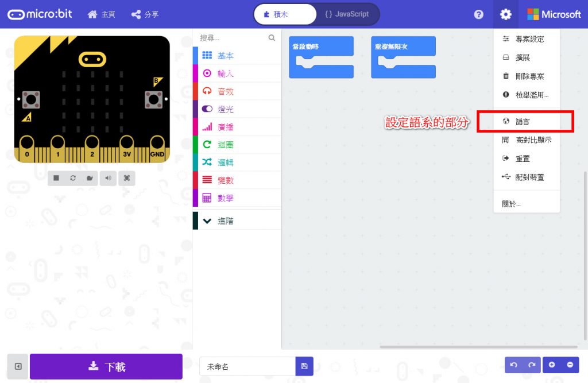The image size is (588, 383).
Task: Redo the last undone change
Action: [x=532, y=365]
